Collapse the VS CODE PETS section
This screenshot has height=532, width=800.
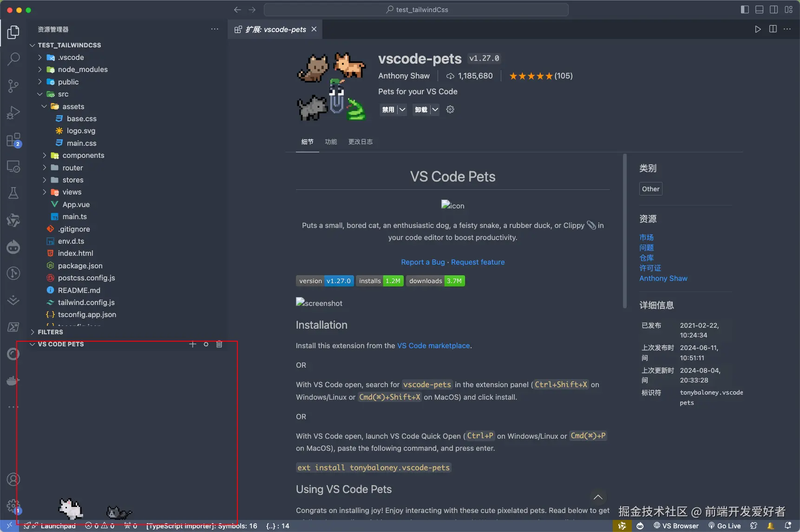(61, 344)
